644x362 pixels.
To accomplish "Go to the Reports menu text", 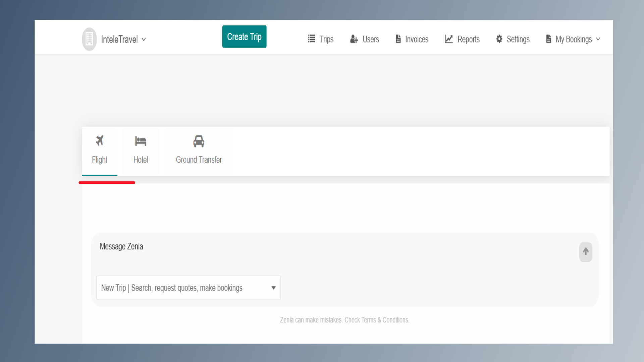I will pyautogui.click(x=468, y=39).
